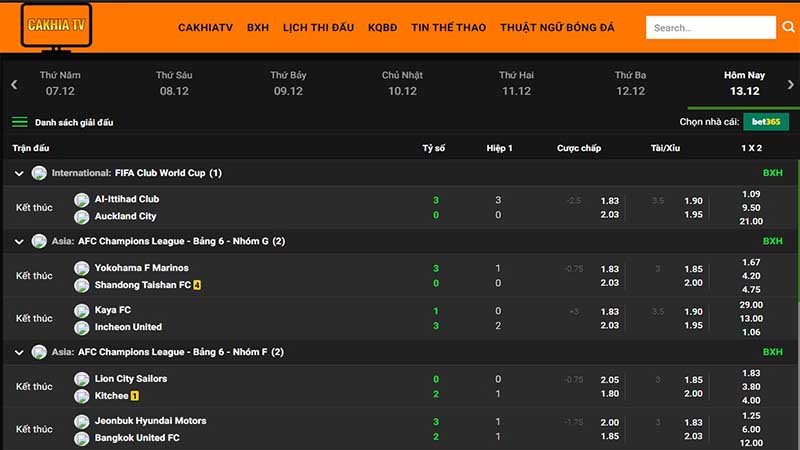Click Al-Ittihad Club team logo
The image size is (800, 450).
82,199
